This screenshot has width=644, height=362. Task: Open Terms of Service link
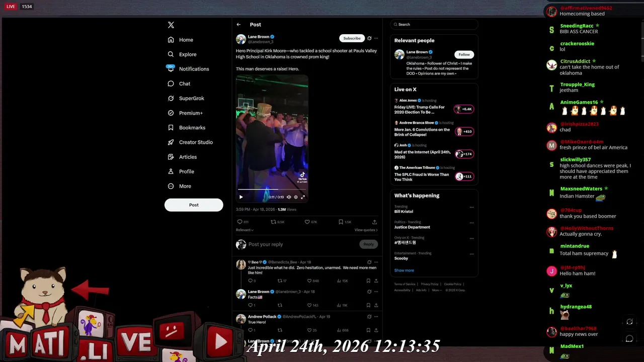(405, 284)
